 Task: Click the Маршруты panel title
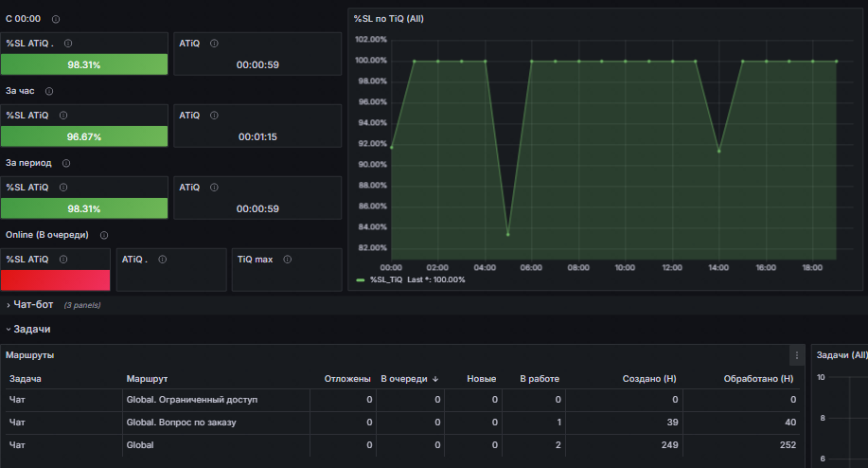pos(30,355)
